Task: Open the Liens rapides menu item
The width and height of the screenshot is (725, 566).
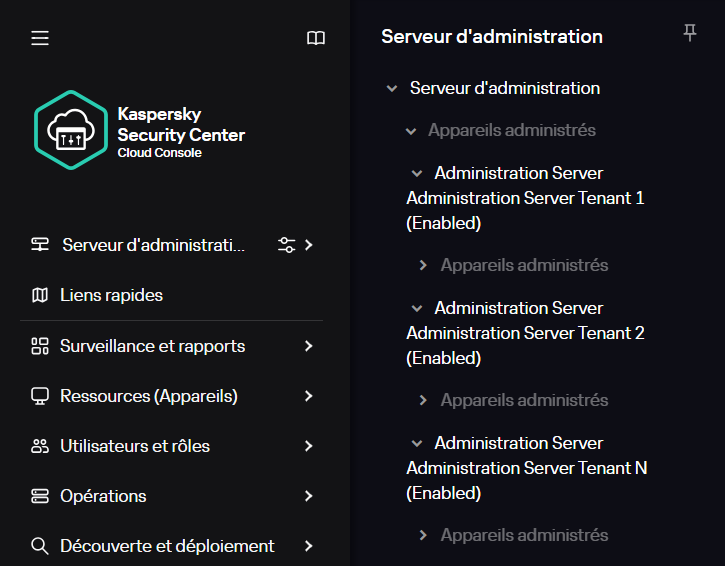Action: [111, 295]
